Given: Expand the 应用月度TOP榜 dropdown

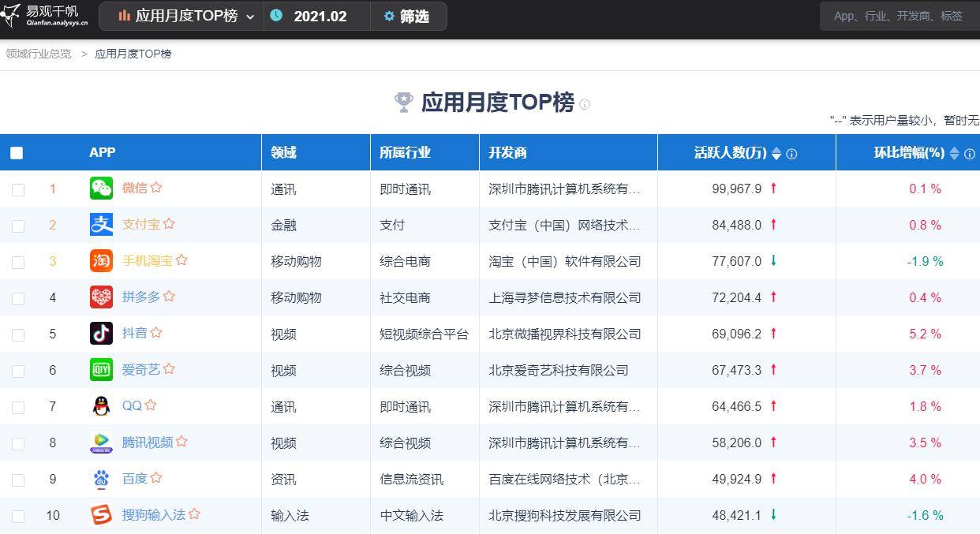Looking at the screenshot, I should point(181,16).
